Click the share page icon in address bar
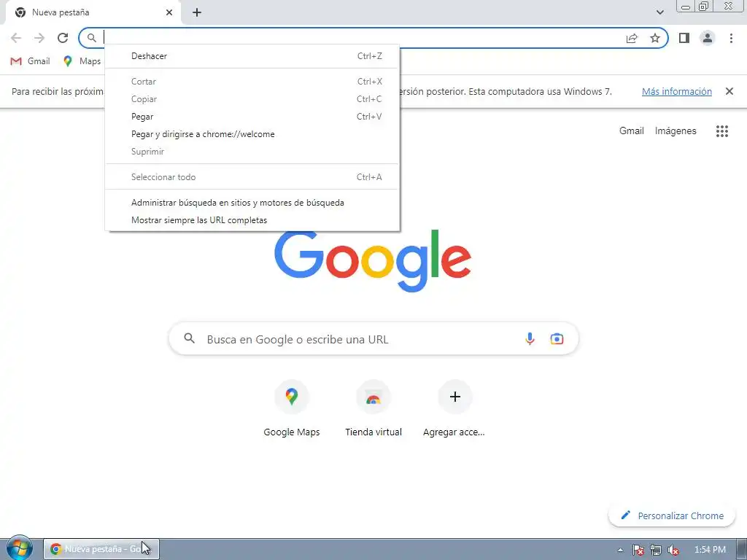 pos(632,38)
